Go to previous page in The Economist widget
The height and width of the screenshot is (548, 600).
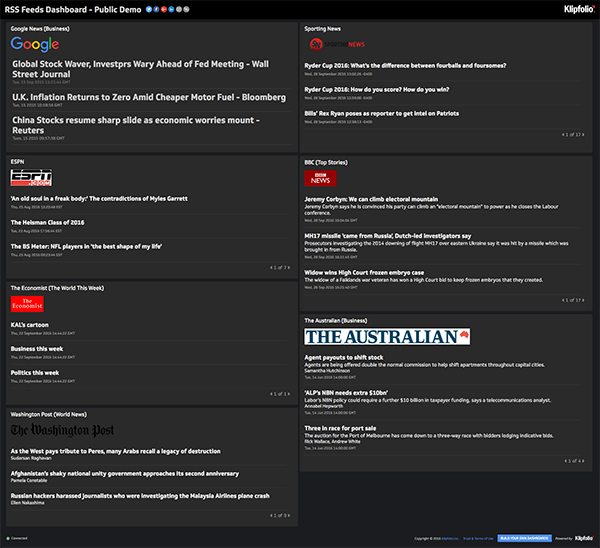coord(270,394)
